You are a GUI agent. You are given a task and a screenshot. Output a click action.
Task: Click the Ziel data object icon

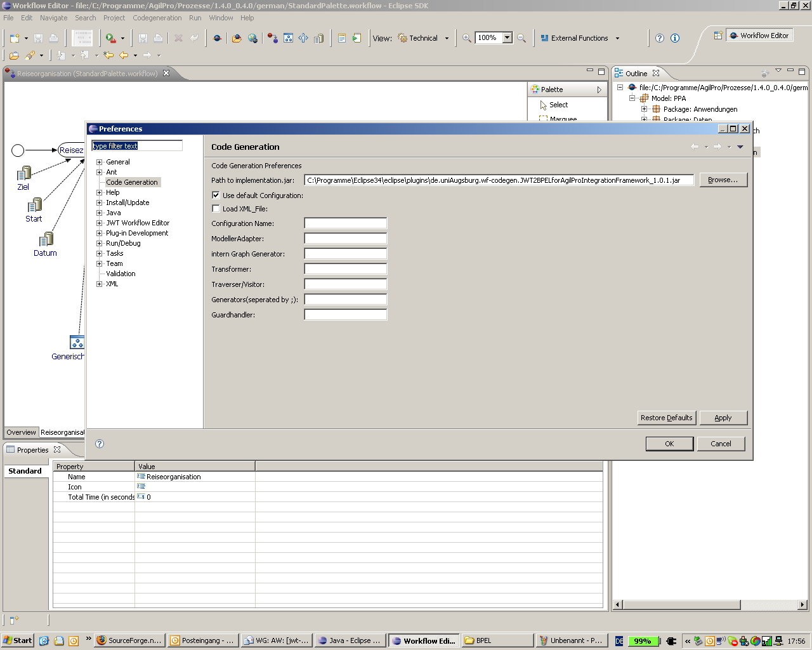tap(23, 173)
